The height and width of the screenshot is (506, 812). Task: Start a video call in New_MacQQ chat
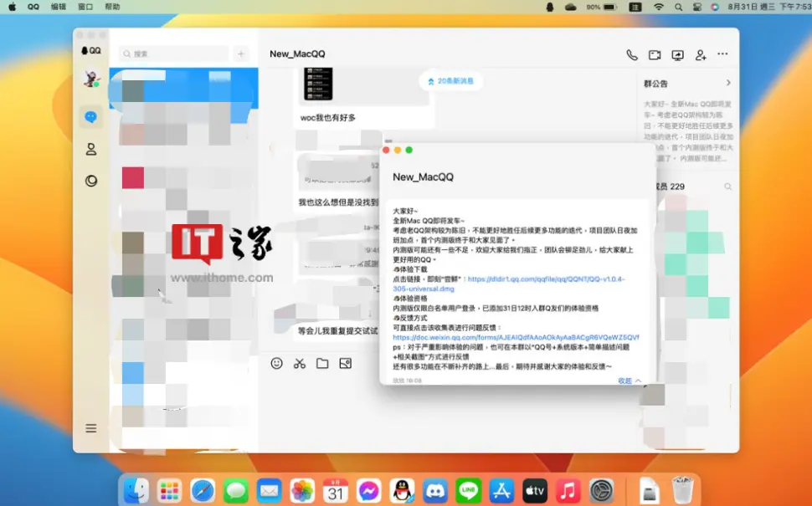click(x=654, y=54)
